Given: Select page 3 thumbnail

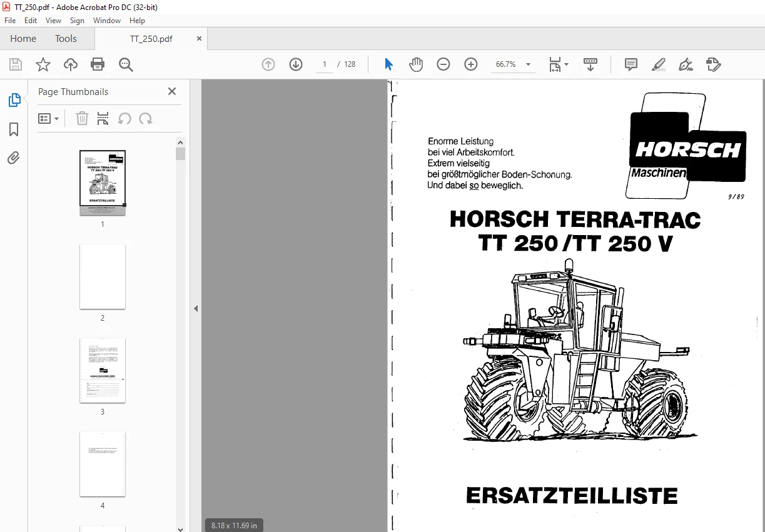Looking at the screenshot, I should point(103,370).
